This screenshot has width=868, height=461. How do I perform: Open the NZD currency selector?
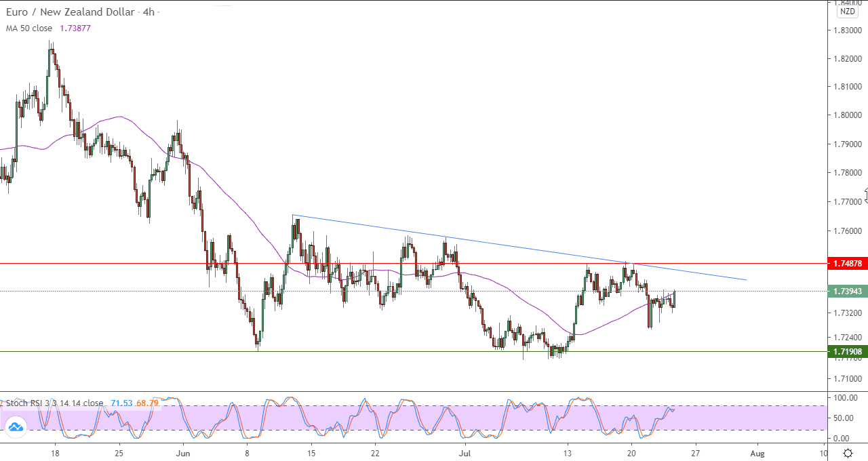(x=847, y=11)
